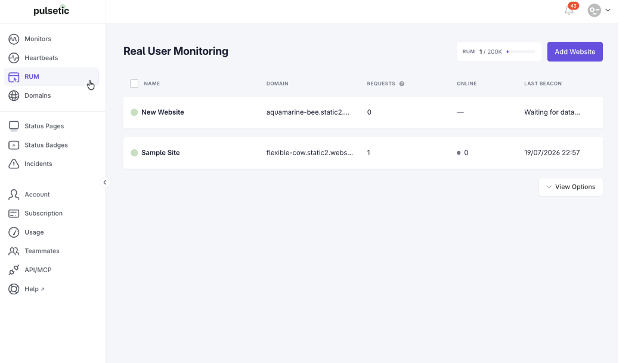Click the user avatar icon
Viewport: 644px width, 363px height.
pos(594,10)
